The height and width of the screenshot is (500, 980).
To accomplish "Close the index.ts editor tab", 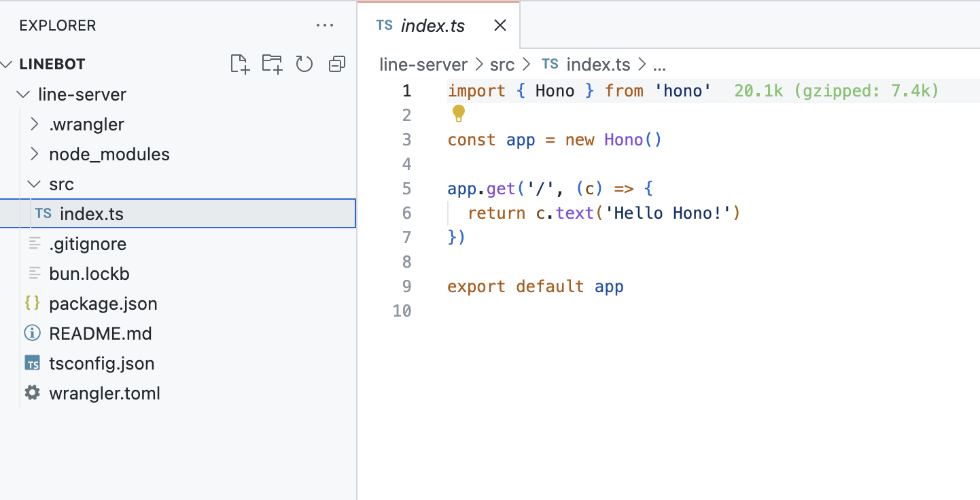I will [500, 26].
